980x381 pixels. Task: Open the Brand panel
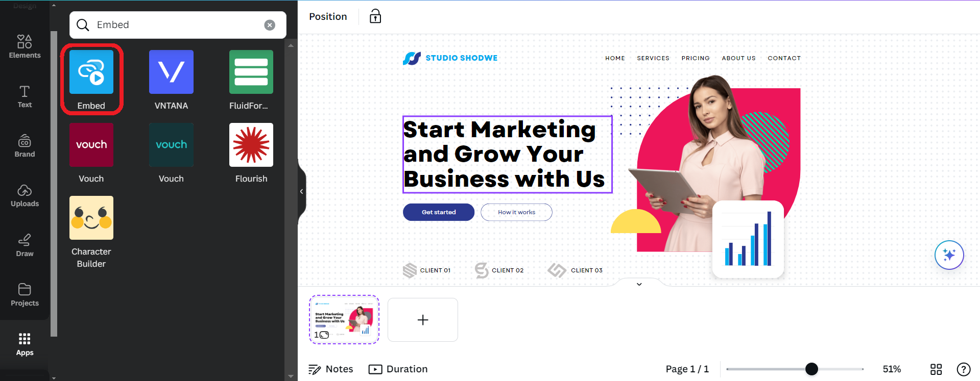click(24, 145)
